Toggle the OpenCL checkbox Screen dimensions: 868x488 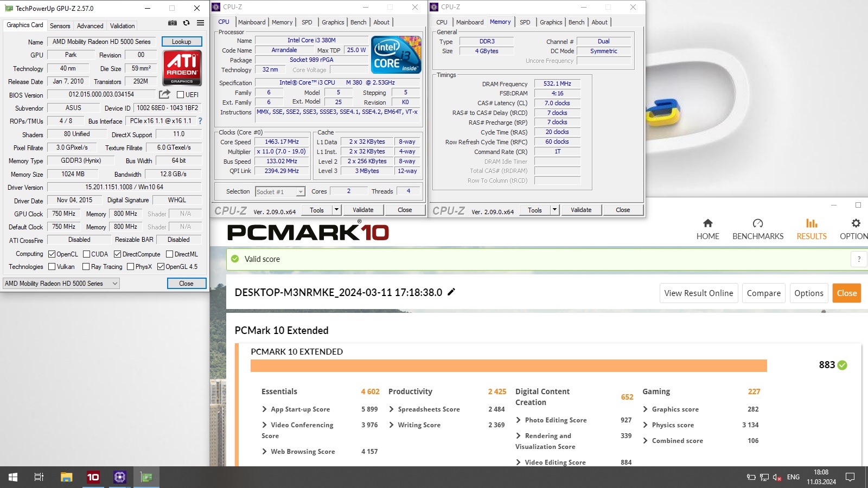[x=52, y=254]
